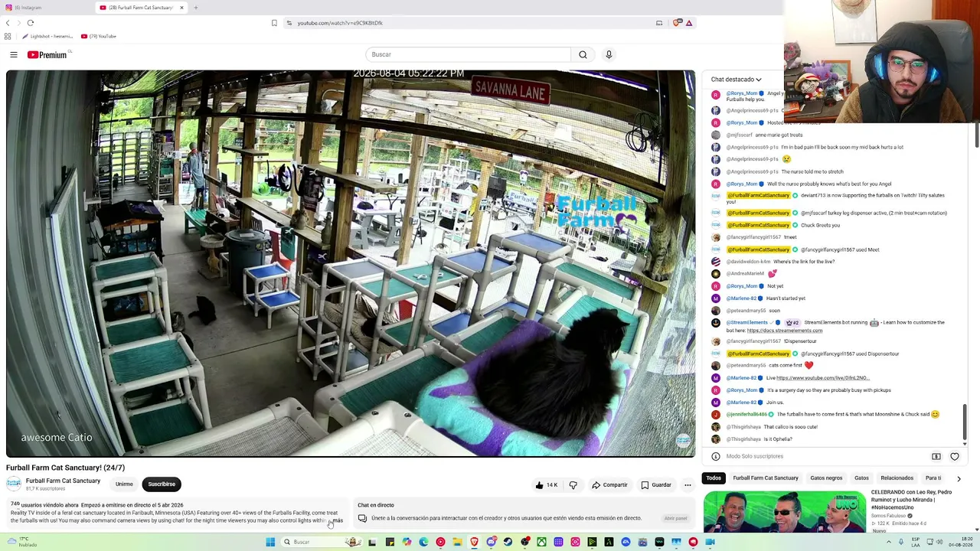Go to the YouTube Premium home logo

[47, 55]
